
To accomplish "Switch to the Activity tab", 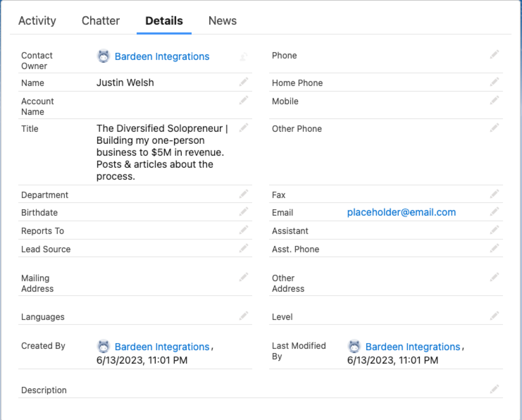I will (x=37, y=21).
